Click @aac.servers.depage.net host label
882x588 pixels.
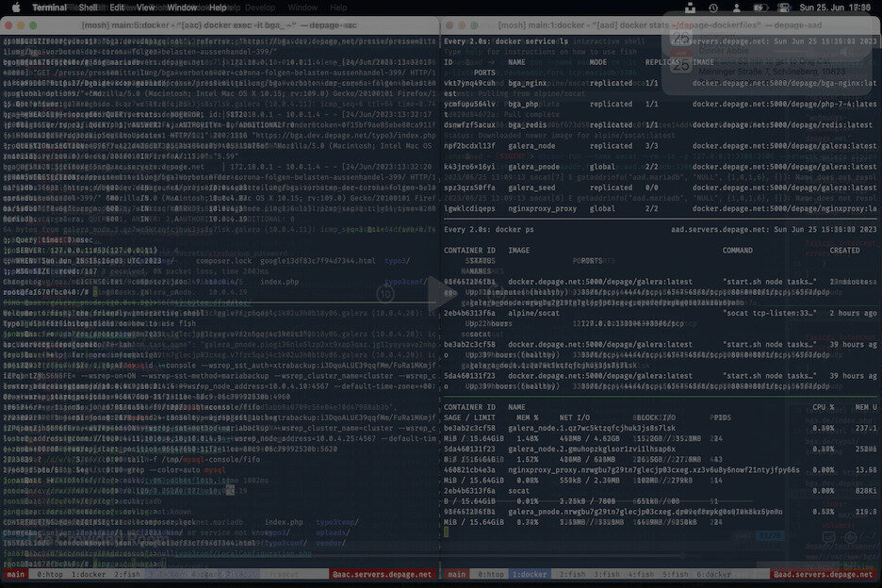tap(383, 575)
